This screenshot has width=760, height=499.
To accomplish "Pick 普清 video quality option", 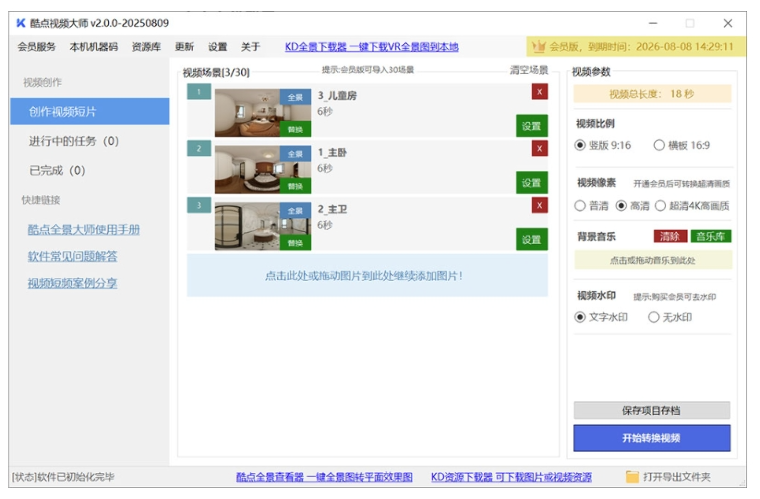I will (581, 205).
